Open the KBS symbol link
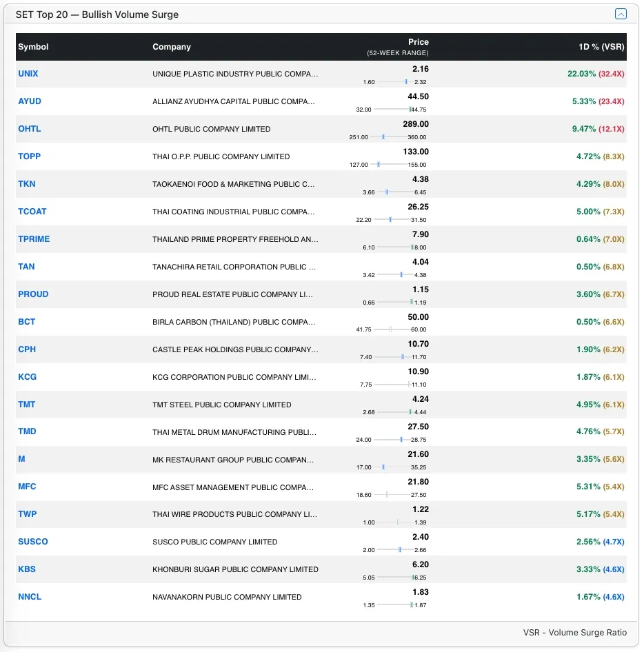The width and height of the screenshot is (644, 652). (27, 569)
